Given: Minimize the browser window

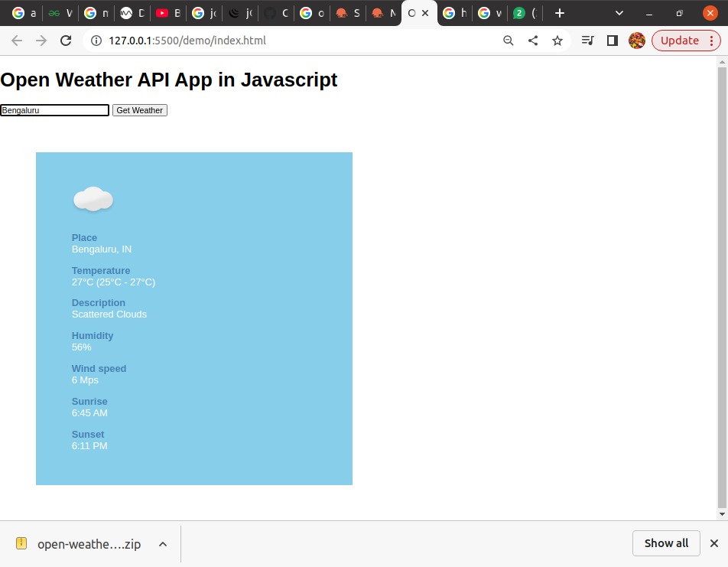Looking at the screenshot, I should tap(649, 14).
